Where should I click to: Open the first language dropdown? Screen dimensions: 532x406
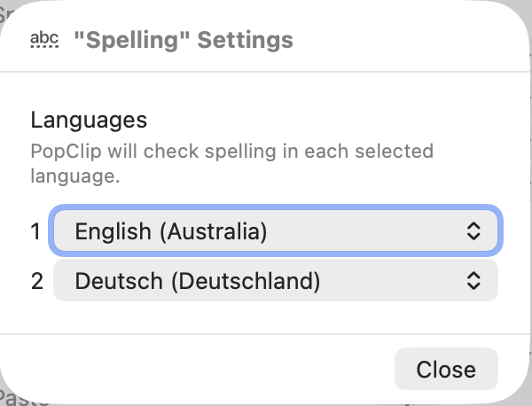[x=277, y=232]
